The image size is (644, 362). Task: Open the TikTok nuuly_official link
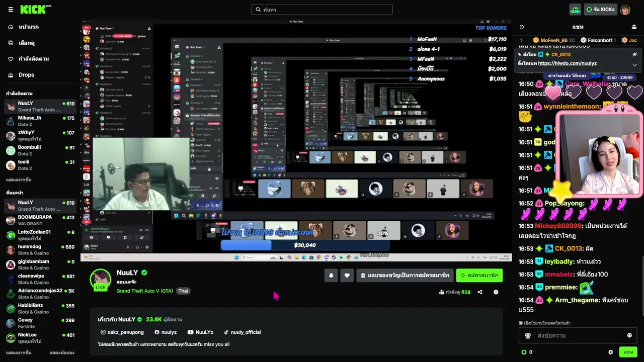click(243, 332)
